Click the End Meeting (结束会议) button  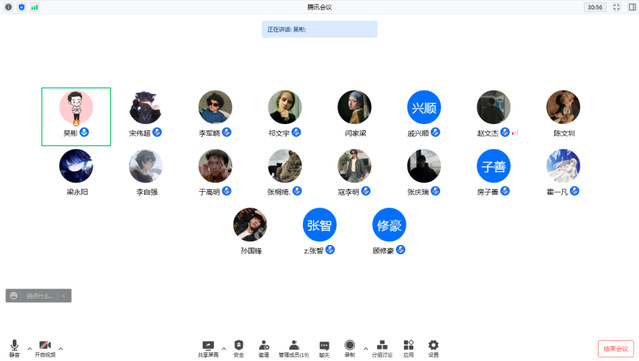tap(616, 349)
